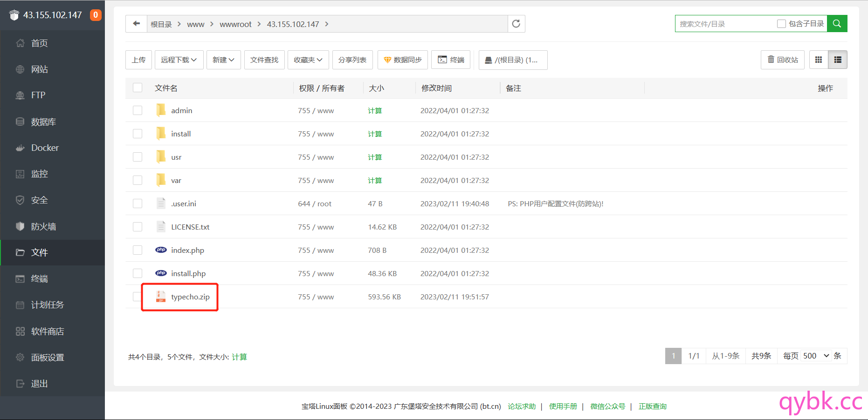The height and width of the screenshot is (420, 868).
Task: Open the 终端 terminal toolbar button
Action: tap(451, 60)
